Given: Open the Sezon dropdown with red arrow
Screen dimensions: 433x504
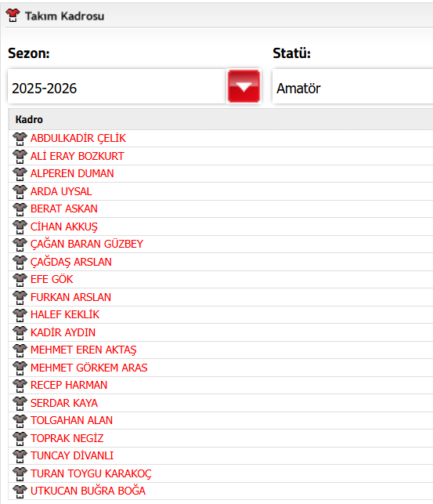Looking at the screenshot, I should click(244, 86).
